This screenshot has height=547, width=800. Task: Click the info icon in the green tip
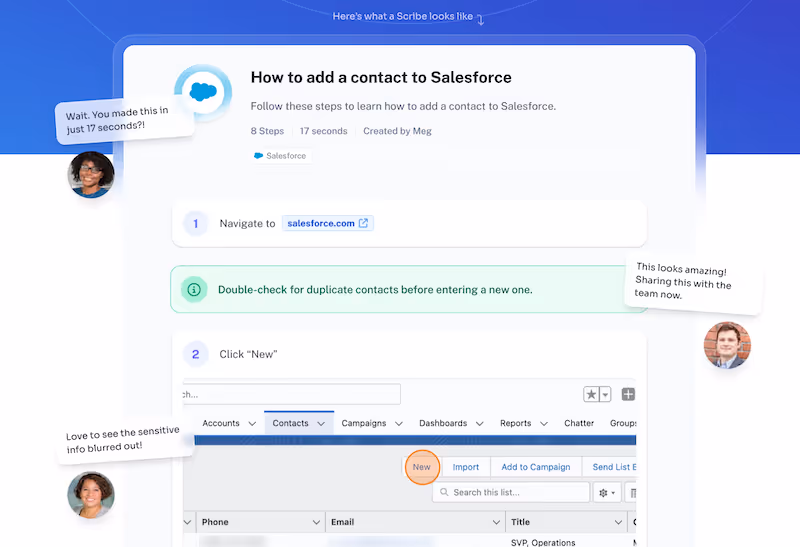pos(194,289)
